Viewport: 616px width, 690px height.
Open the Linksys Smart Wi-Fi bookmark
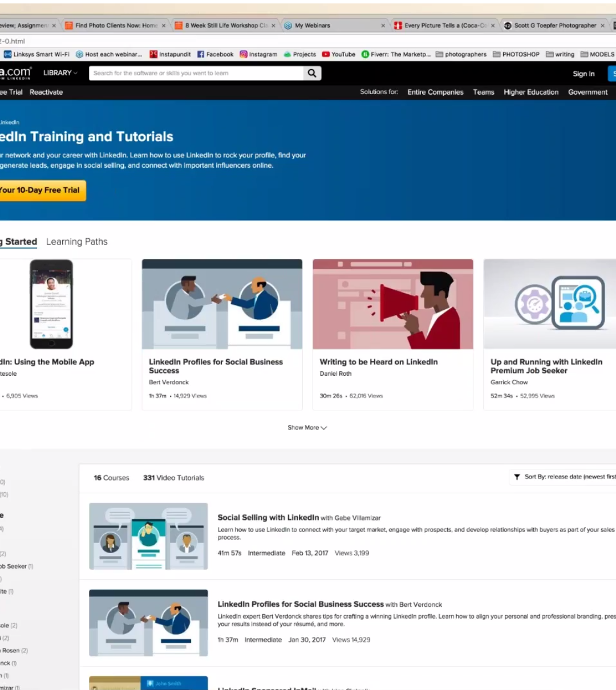[37, 55]
